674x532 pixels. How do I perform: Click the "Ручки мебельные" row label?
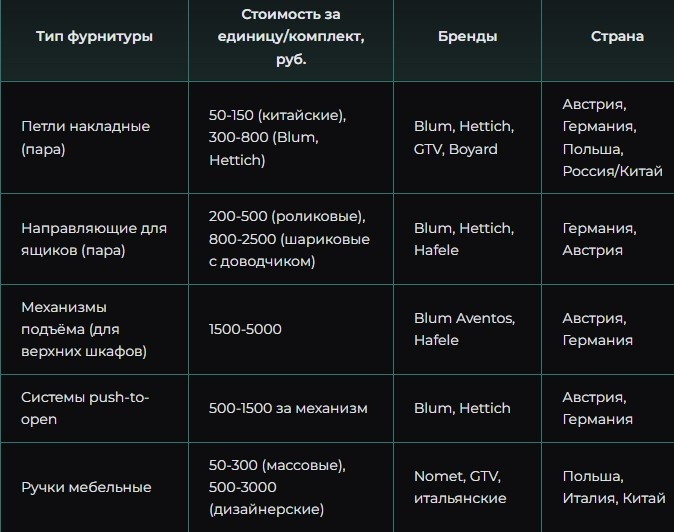tap(86, 488)
